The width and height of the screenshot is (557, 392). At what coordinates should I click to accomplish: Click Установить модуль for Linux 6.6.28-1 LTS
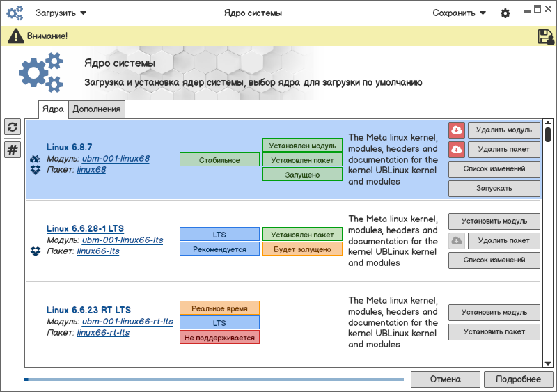(x=494, y=221)
